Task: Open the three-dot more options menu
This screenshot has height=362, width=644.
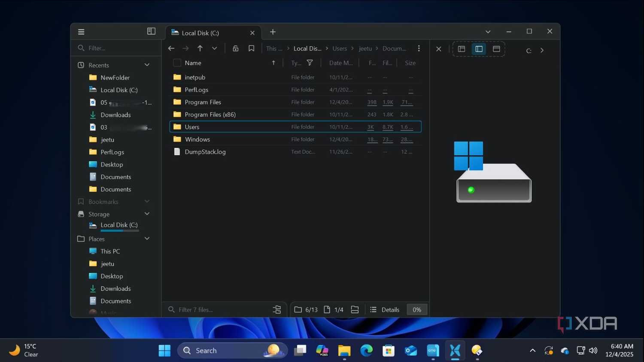Action: click(x=419, y=48)
